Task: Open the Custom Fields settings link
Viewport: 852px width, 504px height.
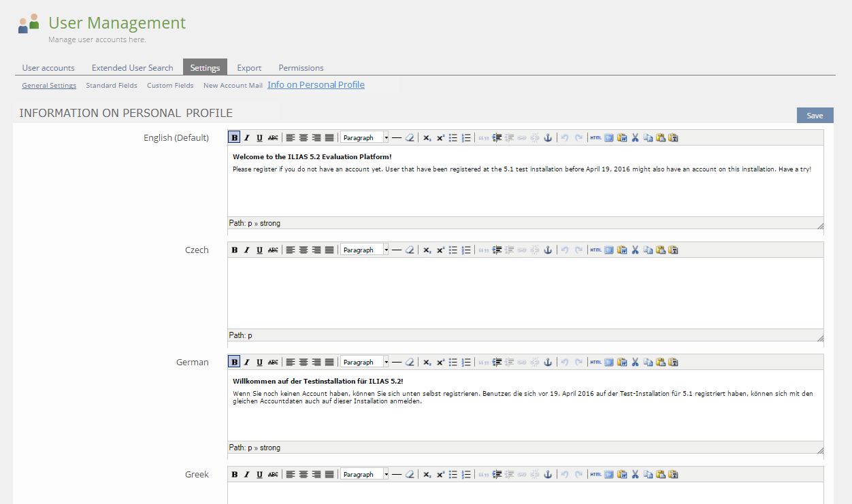Action: (x=170, y=86)
